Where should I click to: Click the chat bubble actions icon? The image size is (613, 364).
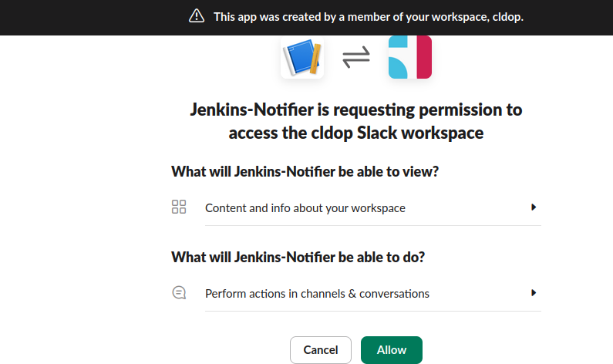tap(179, 292)
